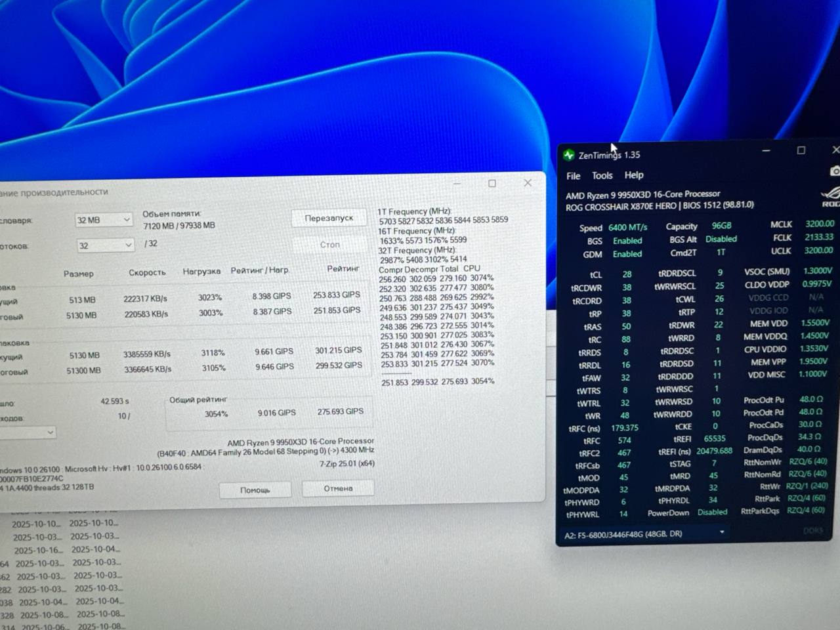Click the compression speed 222317 KB/s

click(146, 299)
